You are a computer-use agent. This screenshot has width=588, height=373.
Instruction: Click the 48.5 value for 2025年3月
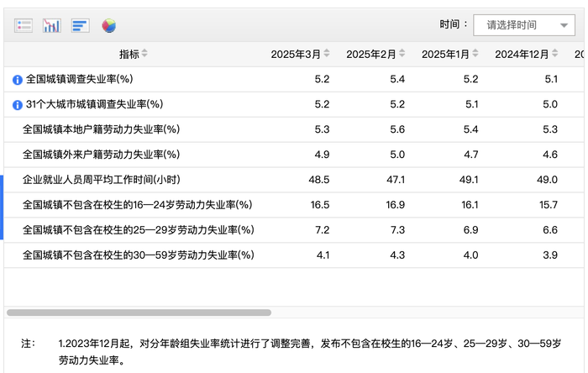[x=319, y=180]
